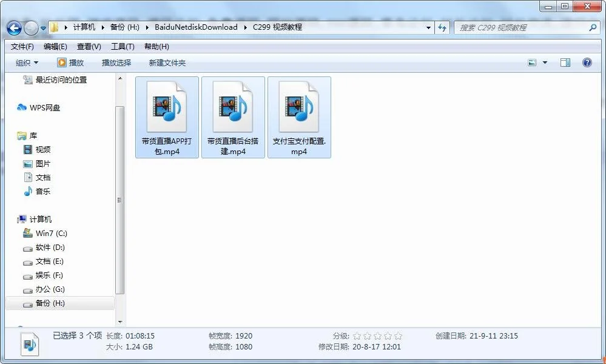Screen dimensions: 606x364
Task: Toggle the preview pane icon
Action: [565, 62]
